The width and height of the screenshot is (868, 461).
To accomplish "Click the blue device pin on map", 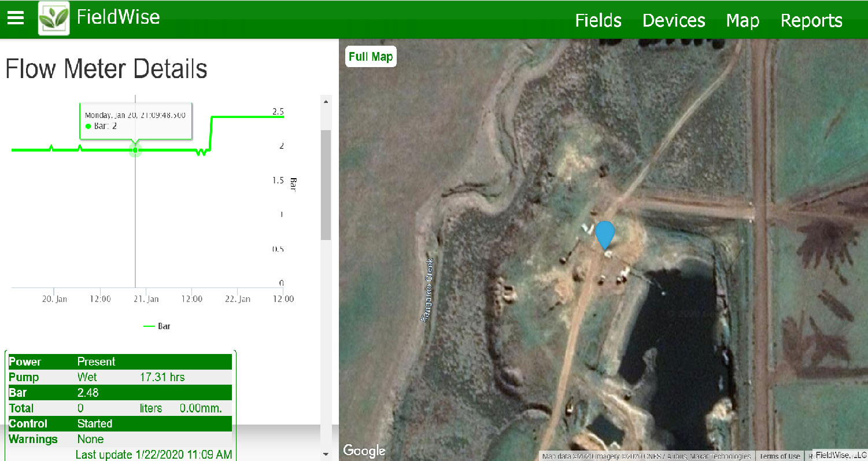I will pos(605,234).
